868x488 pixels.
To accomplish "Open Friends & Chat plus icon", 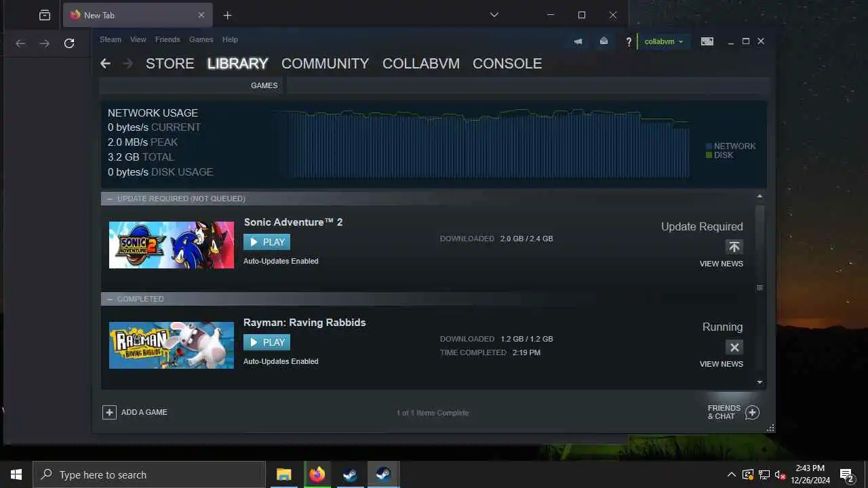I will click(x=752, y=412).
